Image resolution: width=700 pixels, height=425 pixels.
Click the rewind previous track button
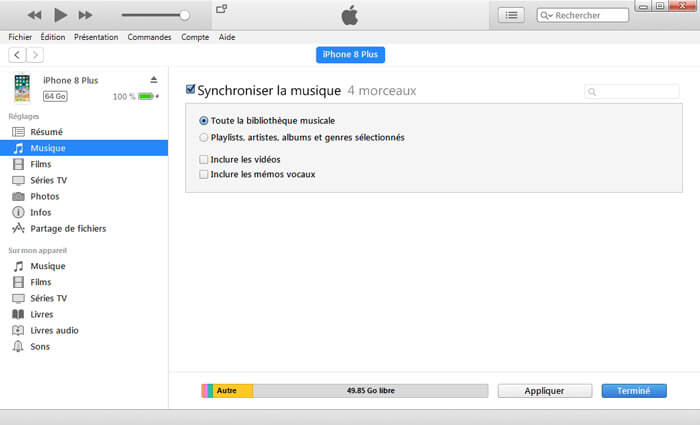point(34,15)
